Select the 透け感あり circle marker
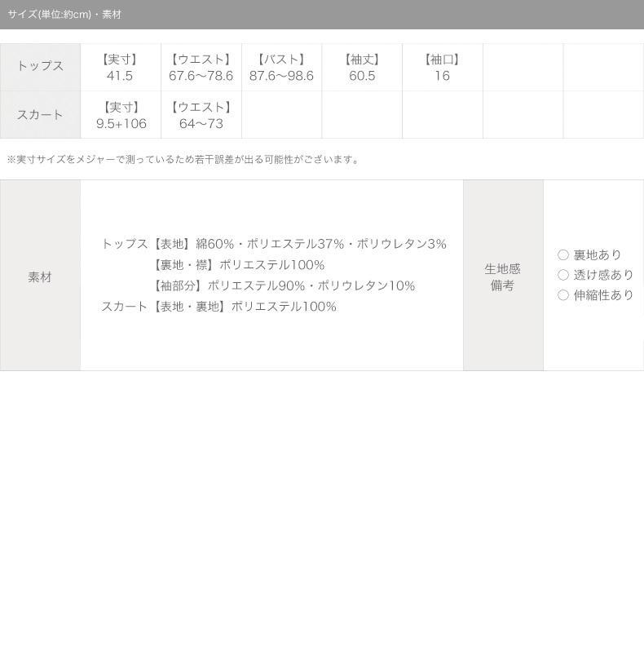The width and height of the screenshot is (644, 659). point(563,275)
